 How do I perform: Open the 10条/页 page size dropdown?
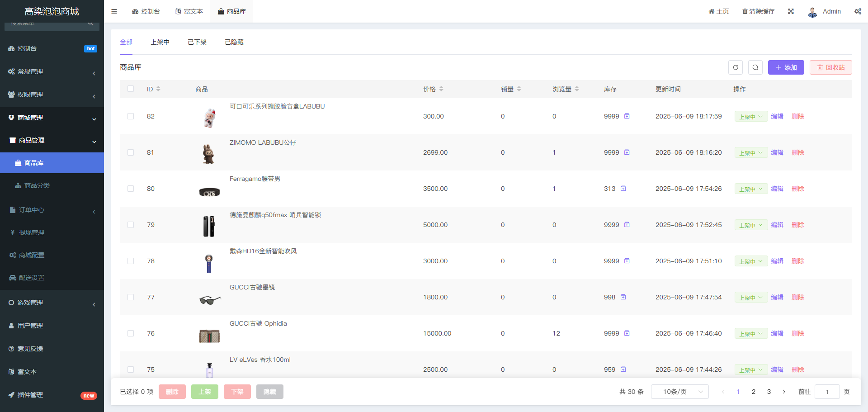pyautogui.click(x=680, y=392)
